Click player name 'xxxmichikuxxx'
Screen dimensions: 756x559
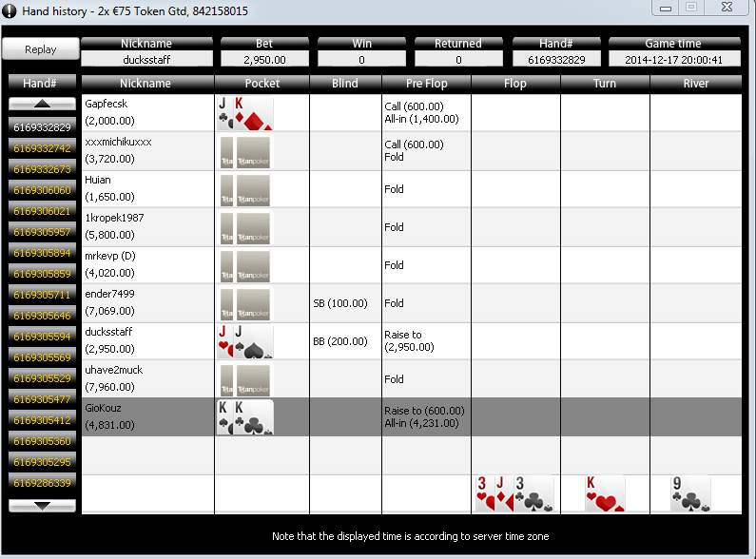pos(118,142)
